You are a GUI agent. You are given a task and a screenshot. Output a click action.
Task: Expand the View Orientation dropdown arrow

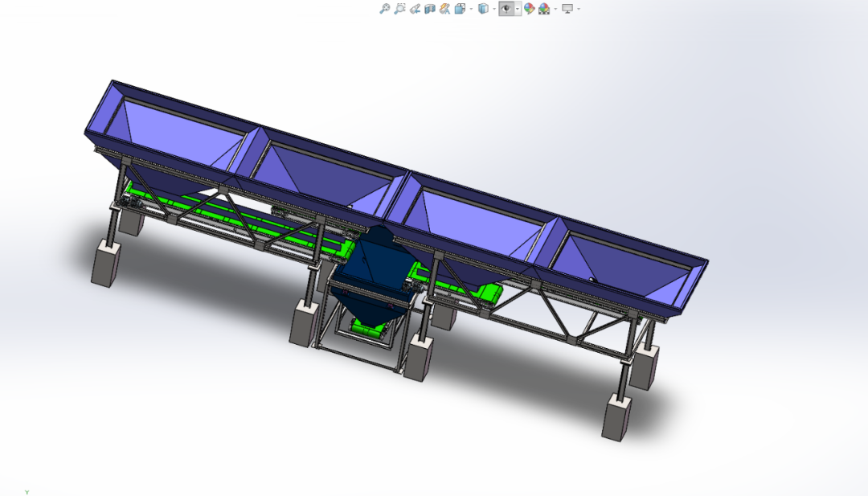coord(471,9)
